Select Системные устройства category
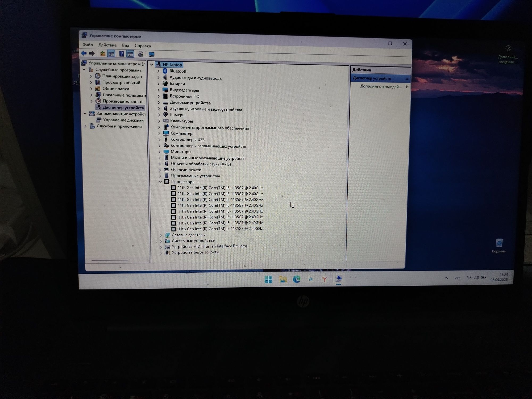 [193, 240]
